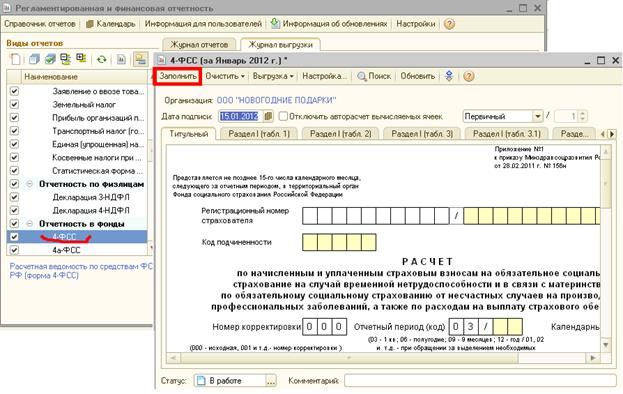
Task: Toggle the highlighted description panel icon
Action: tap(140, 59)
